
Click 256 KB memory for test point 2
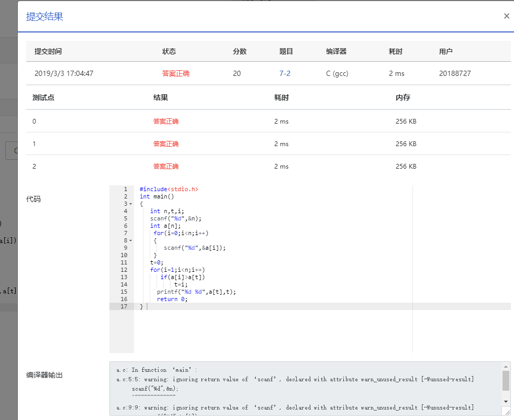point(406,167)
